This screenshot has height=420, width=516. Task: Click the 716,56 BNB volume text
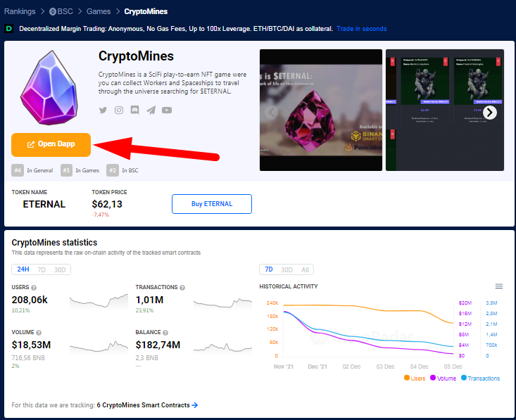point(28,358)
